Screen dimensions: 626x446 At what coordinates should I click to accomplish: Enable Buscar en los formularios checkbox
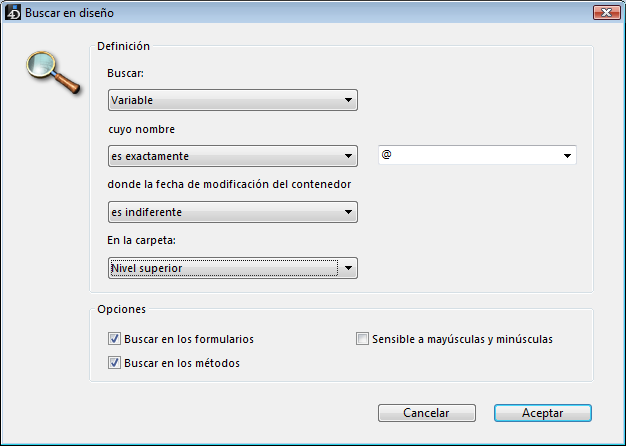click(114, 339)
